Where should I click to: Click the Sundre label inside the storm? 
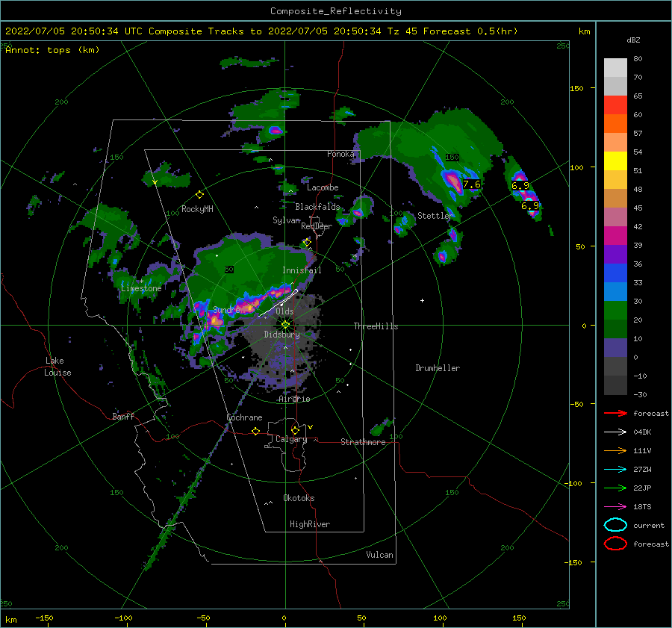tap(226, 310)
